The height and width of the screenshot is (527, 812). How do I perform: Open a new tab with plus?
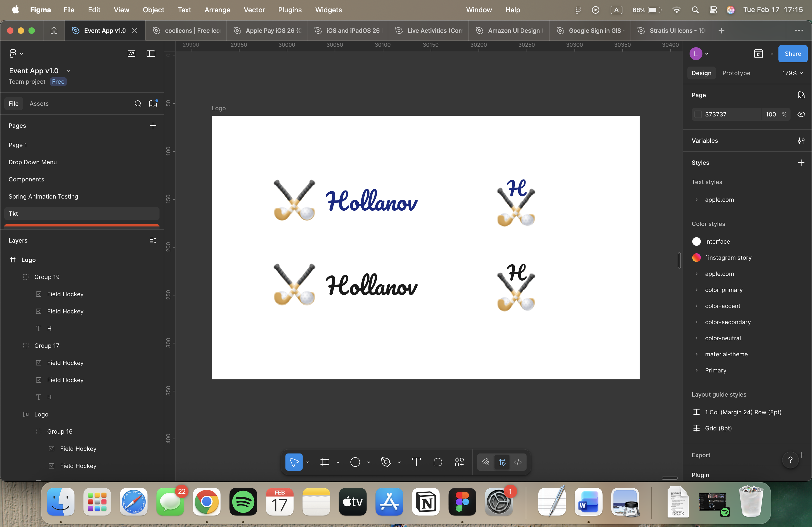pos(721,31)
